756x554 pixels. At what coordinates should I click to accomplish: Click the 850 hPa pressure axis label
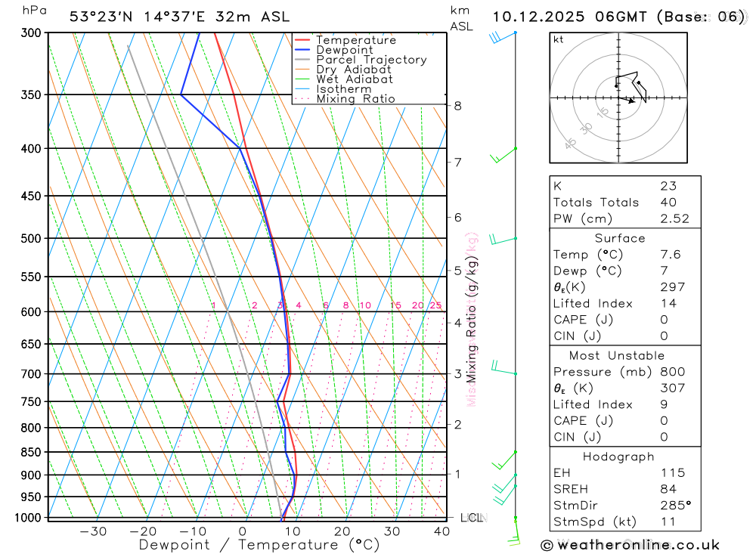31,452
